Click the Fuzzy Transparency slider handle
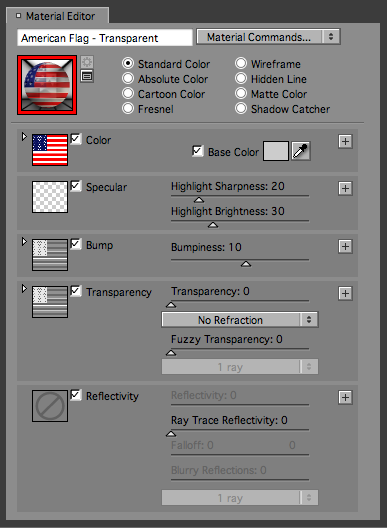 (171, 353)
